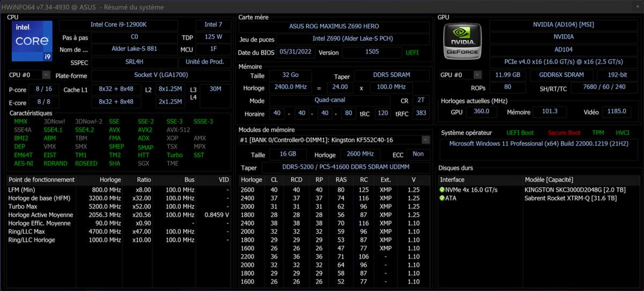Image resolution: width=644 pixels, height=291 pixels.
Task: Click the Intel 7 process field
Action: tap(213, 25)
